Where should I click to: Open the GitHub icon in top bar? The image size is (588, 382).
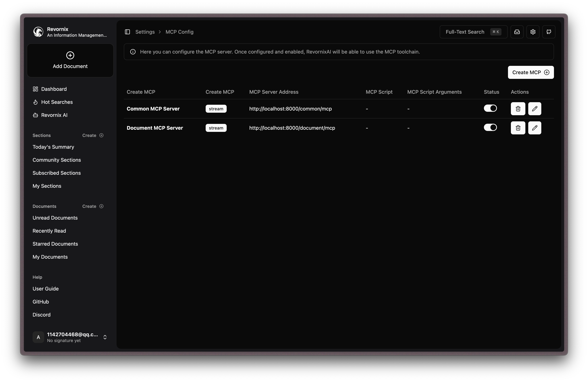(549, 32)
